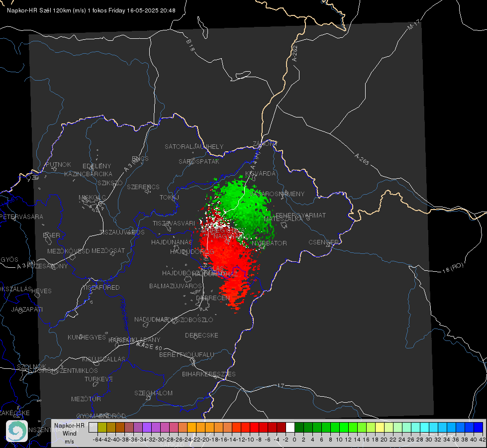
Task: Click the blue Hajdú-Bihar county label
Action: click(124, 315)
